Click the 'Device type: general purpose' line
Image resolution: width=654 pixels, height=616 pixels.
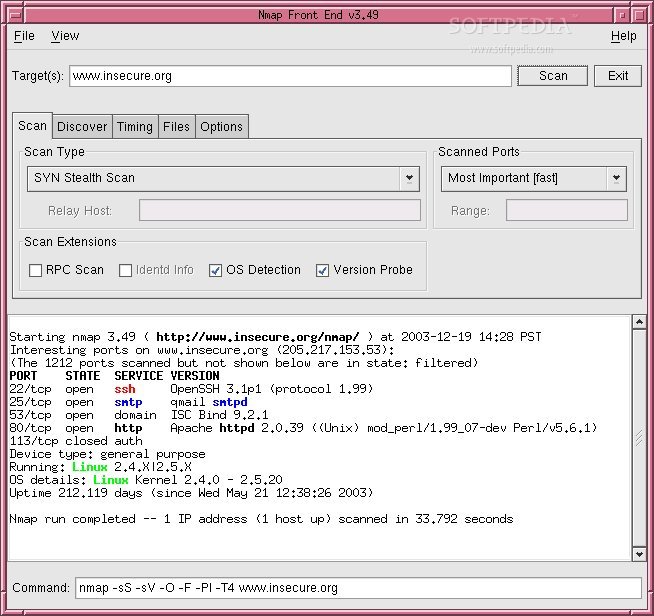click(x=107, y=454)
